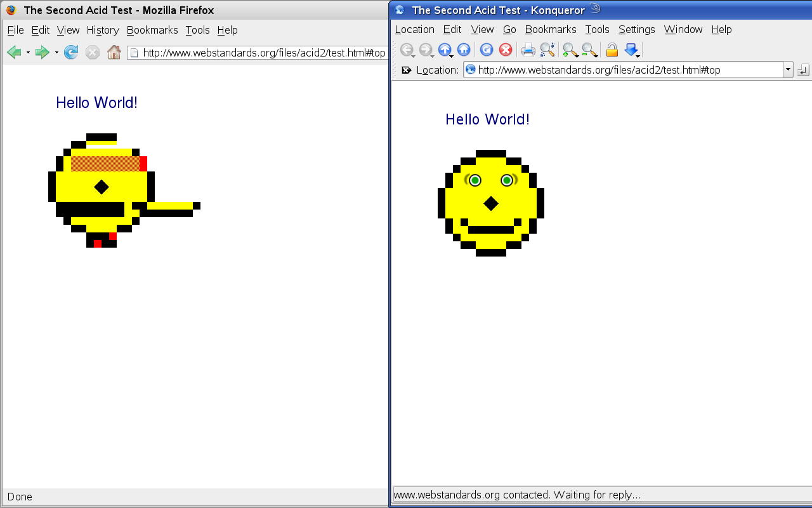The height and width of the screenshot is (508, 812).
Task: Click the page icon in Firefox URL bar
Action: [134, 53]
